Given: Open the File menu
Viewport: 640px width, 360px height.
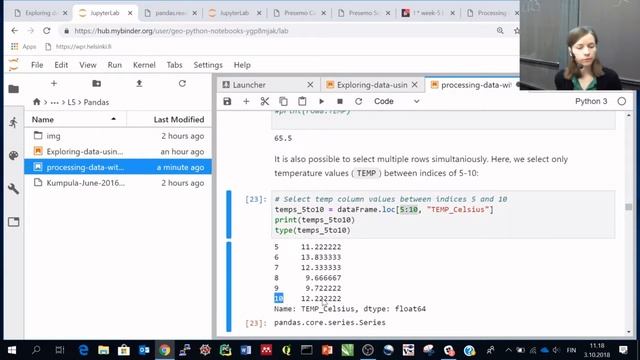Looking at the screenshot, I should point(37,65).
